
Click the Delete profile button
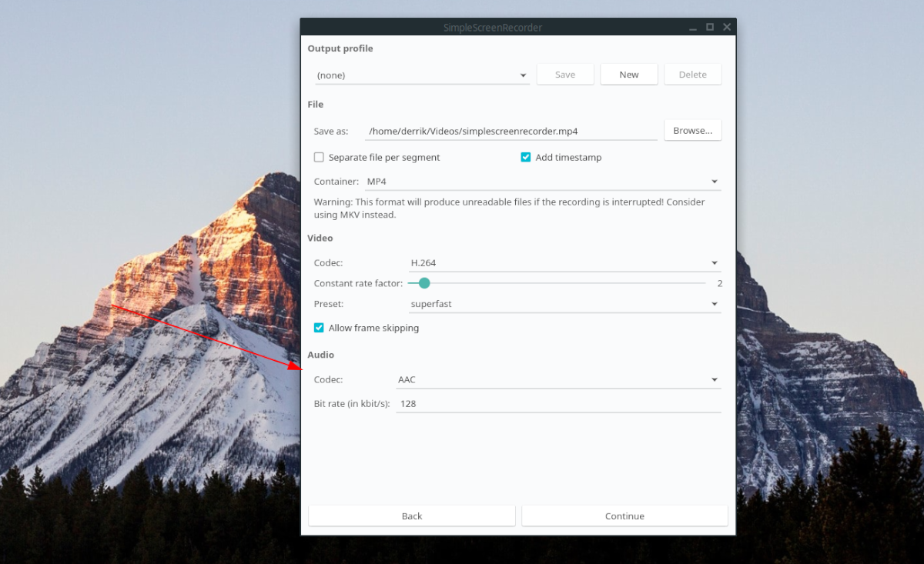692,75
